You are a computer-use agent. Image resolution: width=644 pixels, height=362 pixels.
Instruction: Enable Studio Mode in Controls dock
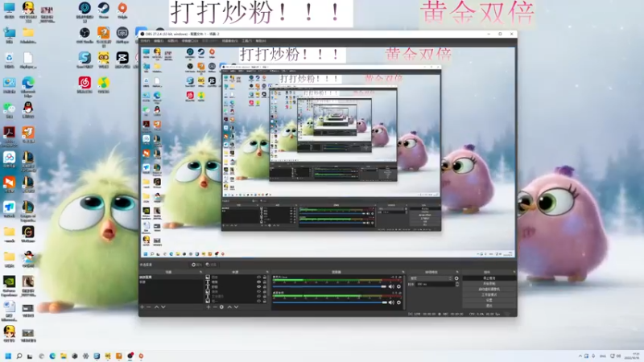tap(489, 294)
